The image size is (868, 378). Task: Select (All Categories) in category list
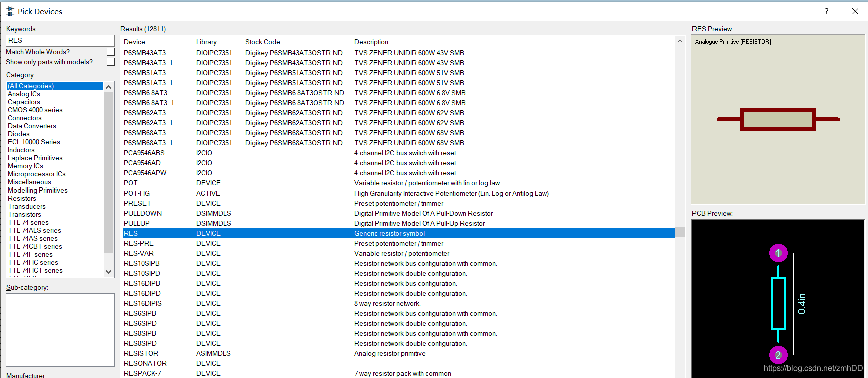click(x=55, y=86)
